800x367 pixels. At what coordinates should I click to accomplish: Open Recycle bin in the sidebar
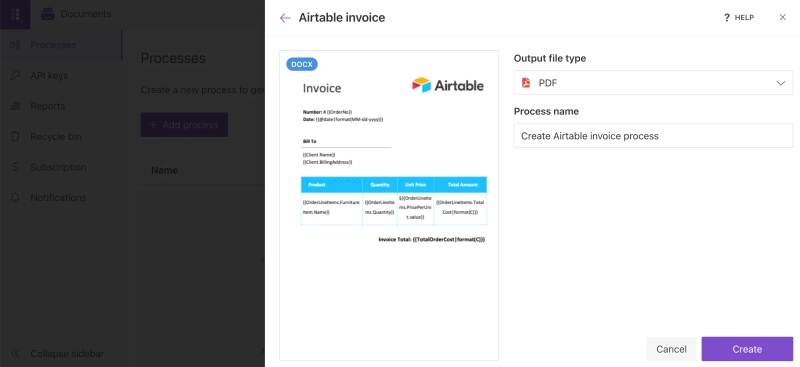(x=56, y=137)
